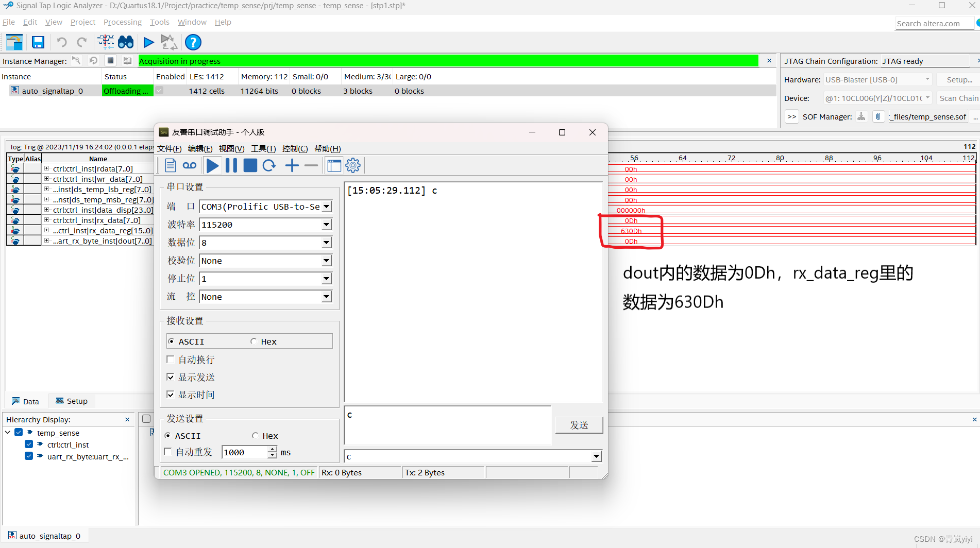The width and height of the screenshot is (980, 548).
Task: Stop the Signal Tap acquisition
Action: (110, 60)
